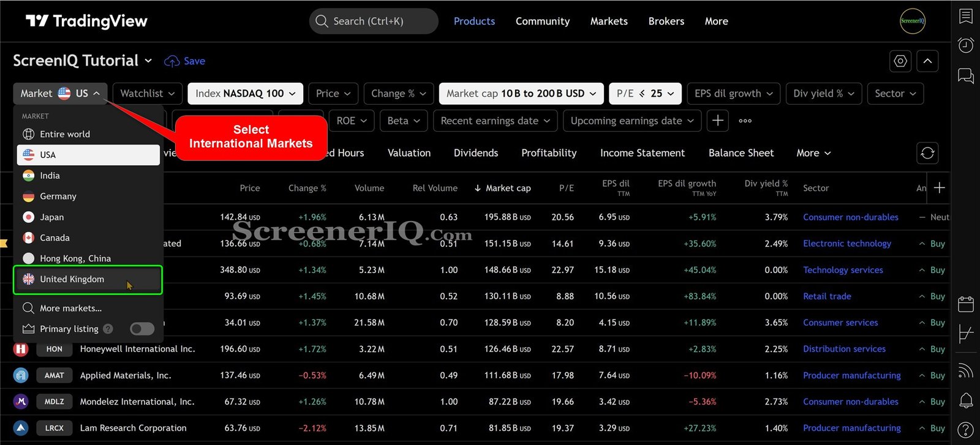Switch to the Dividends tab
This screenshot has height=445, width=980.
pos(476,153)
